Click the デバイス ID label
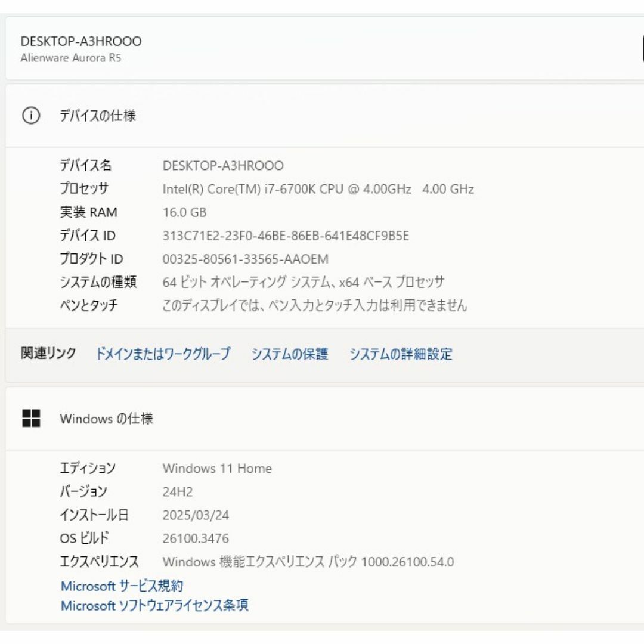The image size is (644, 644). coord(88,236)
